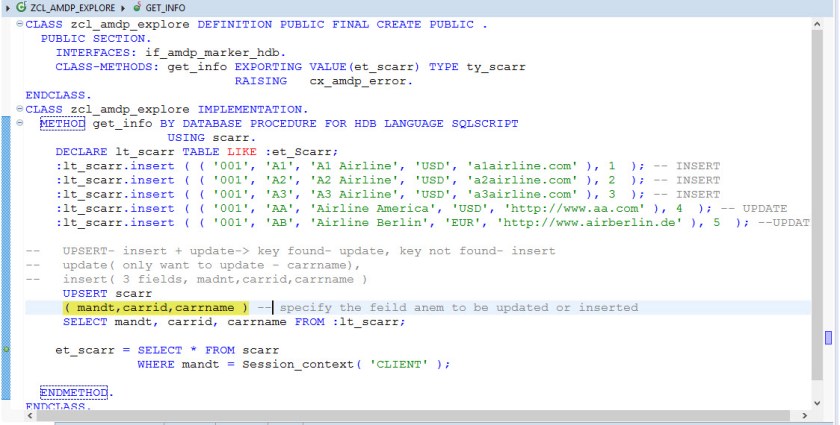Click the highlighted ( mandt,carrid,carrname ) text
The height and width of the screenshot is (425, 840).
[156, 307]
